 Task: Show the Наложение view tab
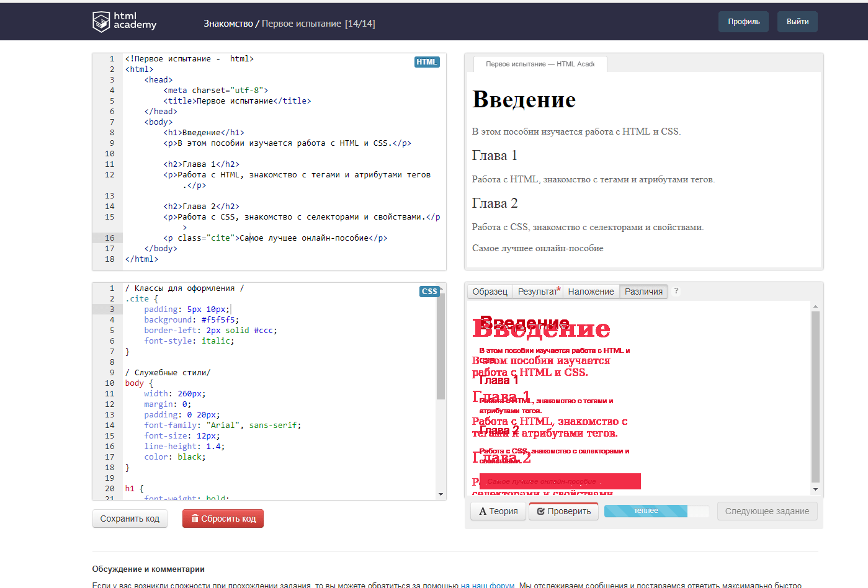(591, 292)
